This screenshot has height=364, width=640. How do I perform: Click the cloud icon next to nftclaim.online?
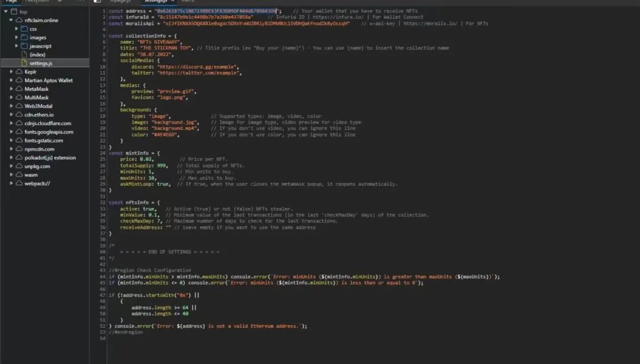click(19, 20)
